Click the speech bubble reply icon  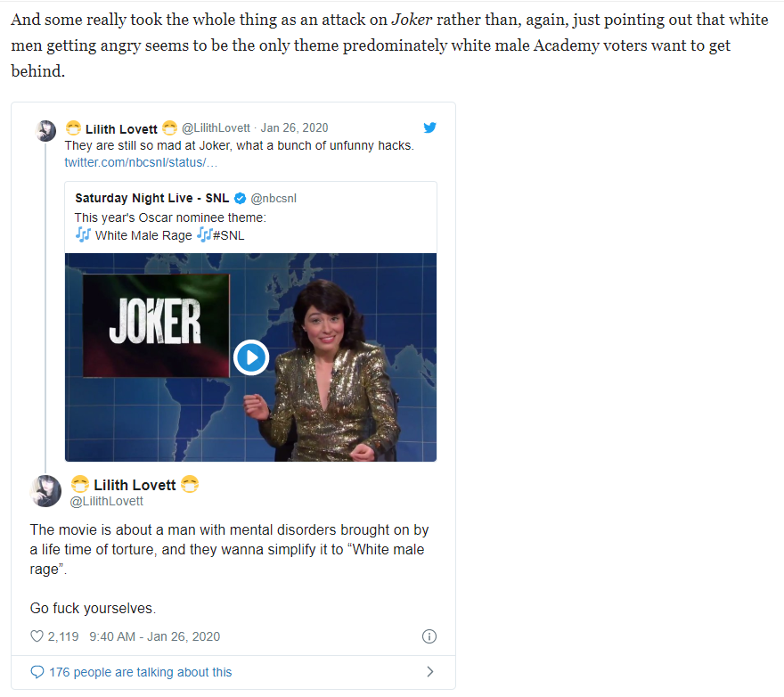[37, 671]
